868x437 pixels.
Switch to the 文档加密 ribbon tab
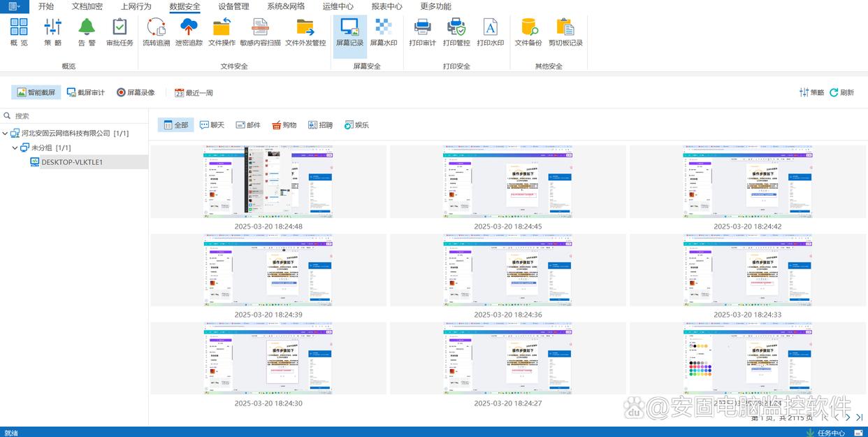[x=87, y=6]
